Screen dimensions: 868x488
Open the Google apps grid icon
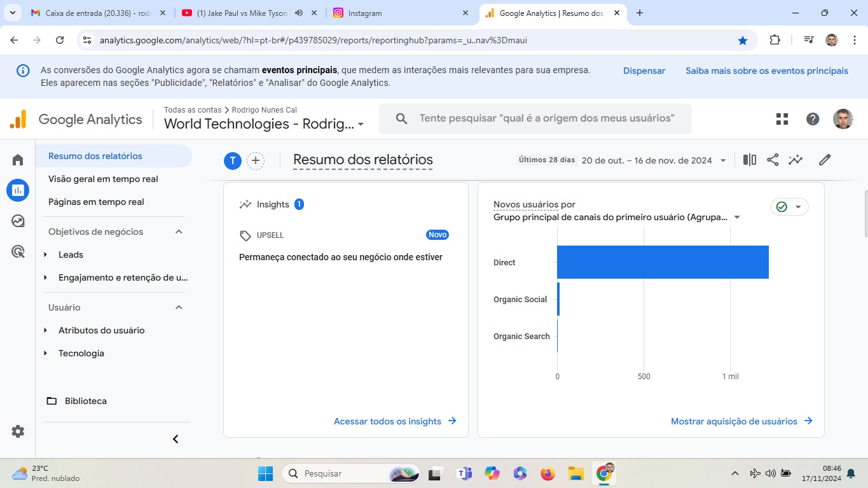[782, 119]
